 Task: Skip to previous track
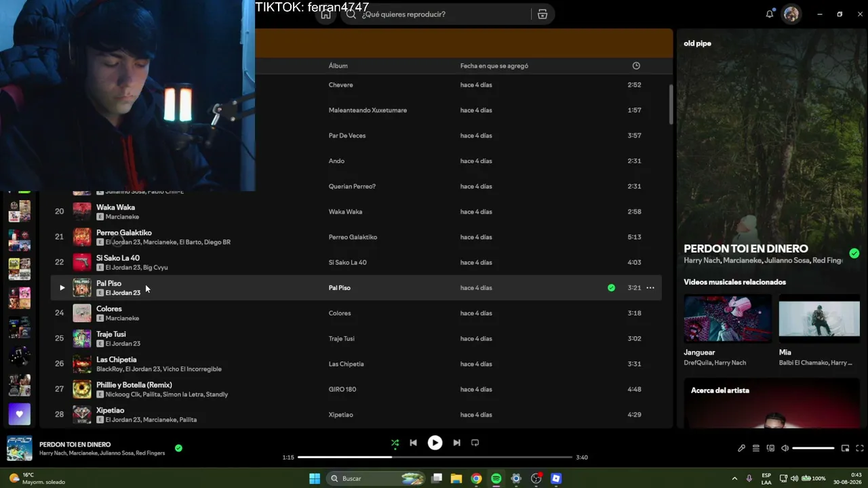coord(413,443)
